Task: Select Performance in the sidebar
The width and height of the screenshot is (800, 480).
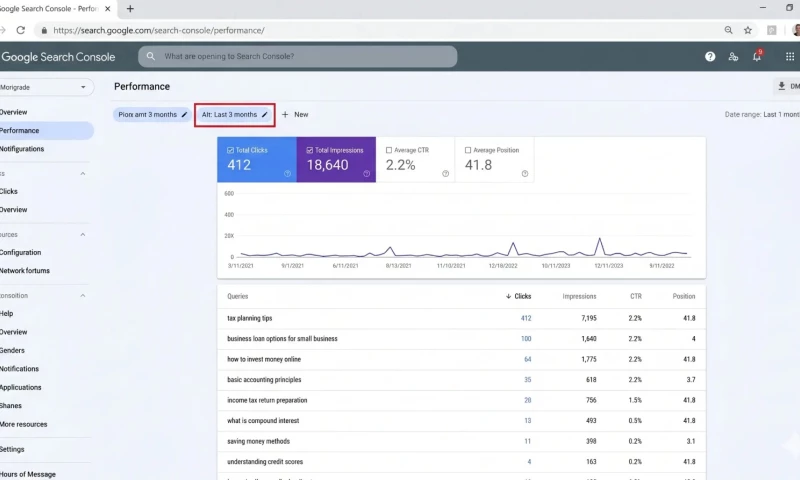Action: (x=46, y=131)
